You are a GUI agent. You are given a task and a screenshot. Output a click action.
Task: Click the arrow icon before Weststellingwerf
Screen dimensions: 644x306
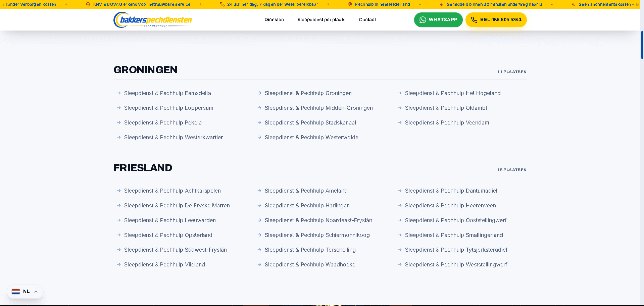(x=400, y=264)
